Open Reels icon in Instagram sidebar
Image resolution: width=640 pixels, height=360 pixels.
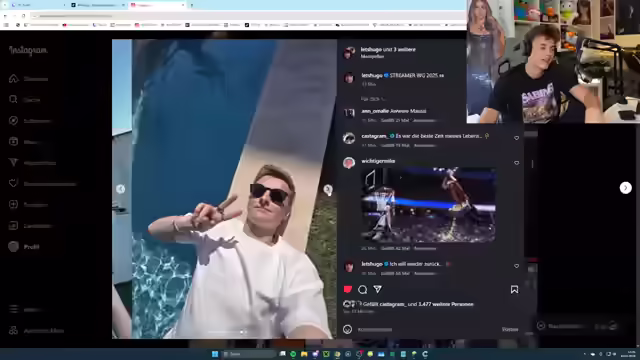coord(13,142)
